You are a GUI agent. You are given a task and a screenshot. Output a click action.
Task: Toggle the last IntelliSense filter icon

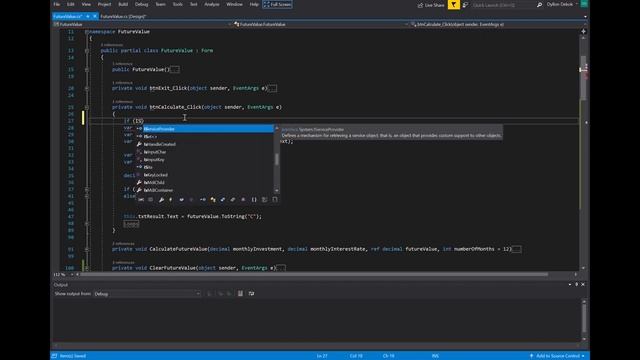tap(275, 200)
